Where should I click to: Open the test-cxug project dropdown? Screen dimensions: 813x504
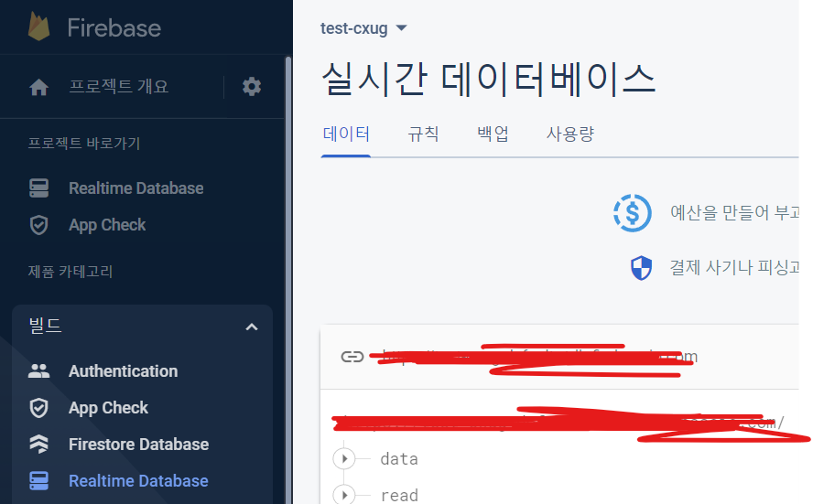point(364,28)
